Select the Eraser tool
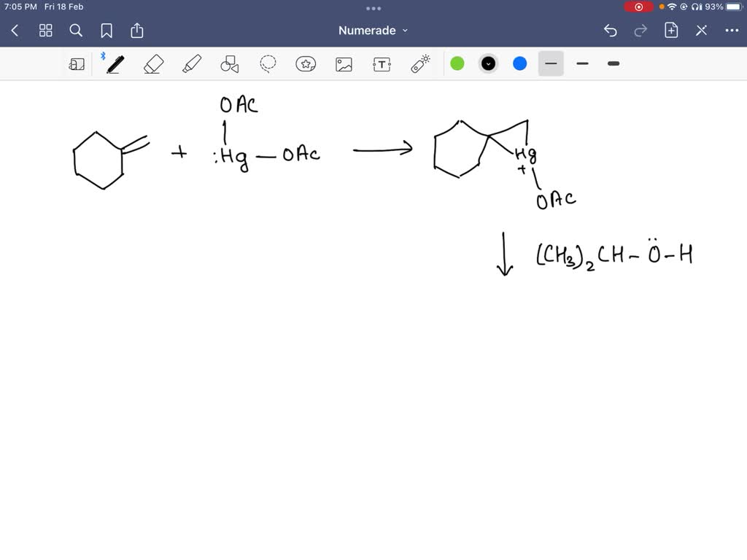This screenshot has height=560, width=747. [153, 63]
